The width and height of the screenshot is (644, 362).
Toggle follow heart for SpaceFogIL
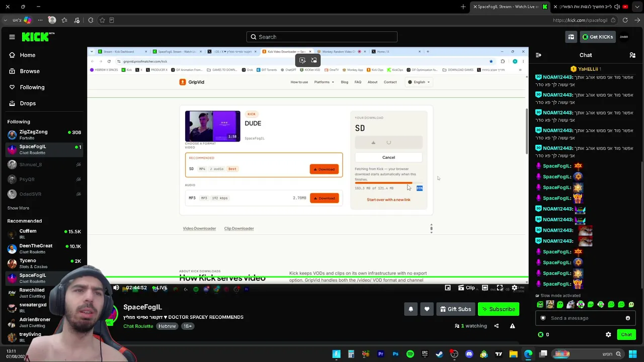[x=427, y=309]
